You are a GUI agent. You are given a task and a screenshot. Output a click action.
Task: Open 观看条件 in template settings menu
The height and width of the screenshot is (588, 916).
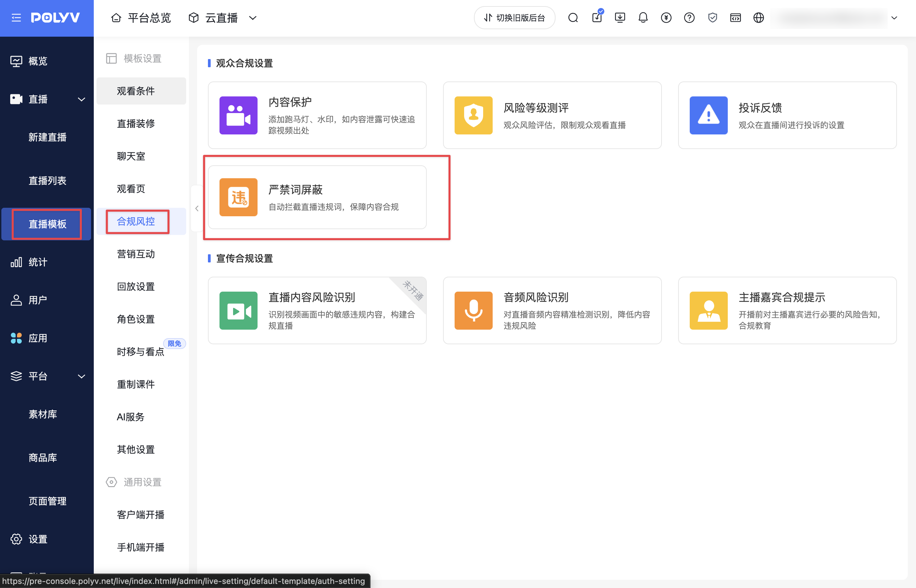141,91
